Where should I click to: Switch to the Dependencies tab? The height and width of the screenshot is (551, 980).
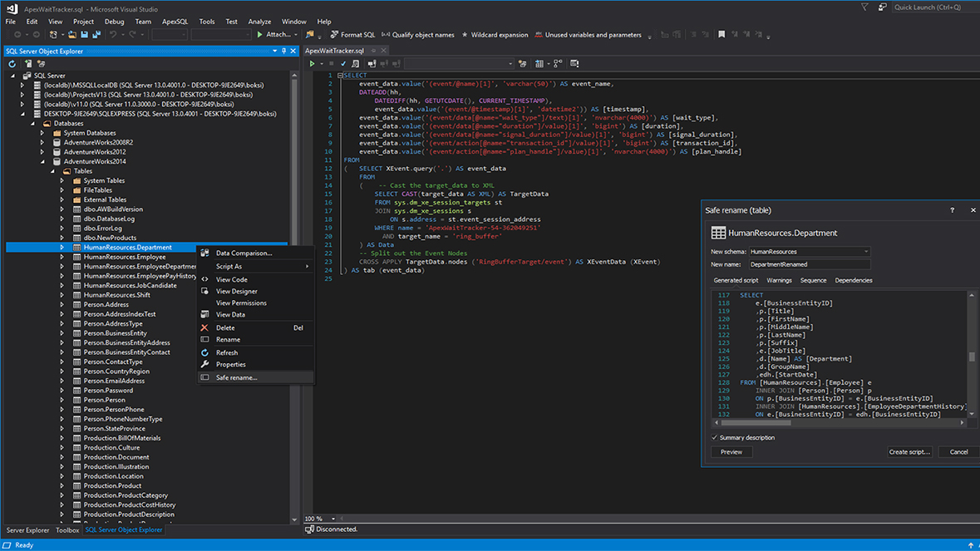853,280
